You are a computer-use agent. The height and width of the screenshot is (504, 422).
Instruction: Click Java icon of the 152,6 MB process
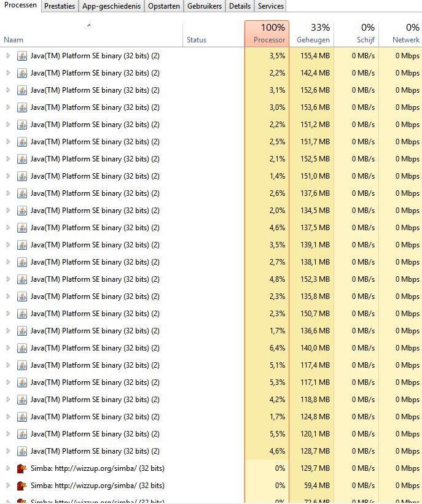[x=22, y=90]
